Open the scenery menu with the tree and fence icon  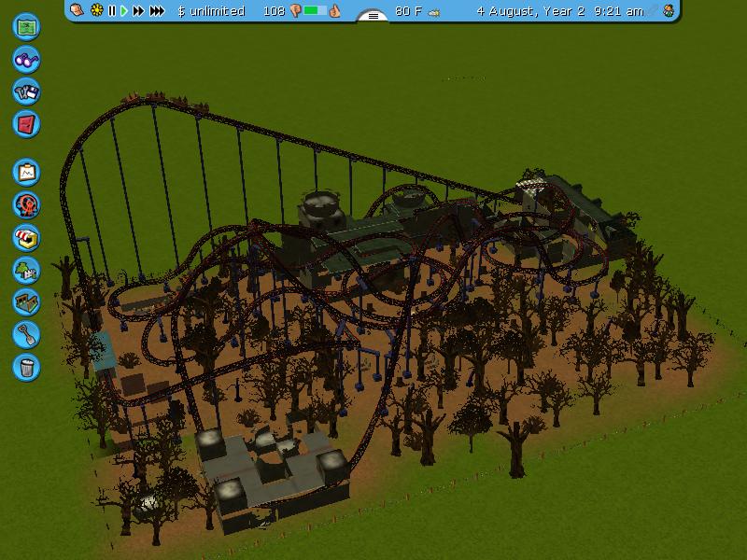click(x=26, y=270)
